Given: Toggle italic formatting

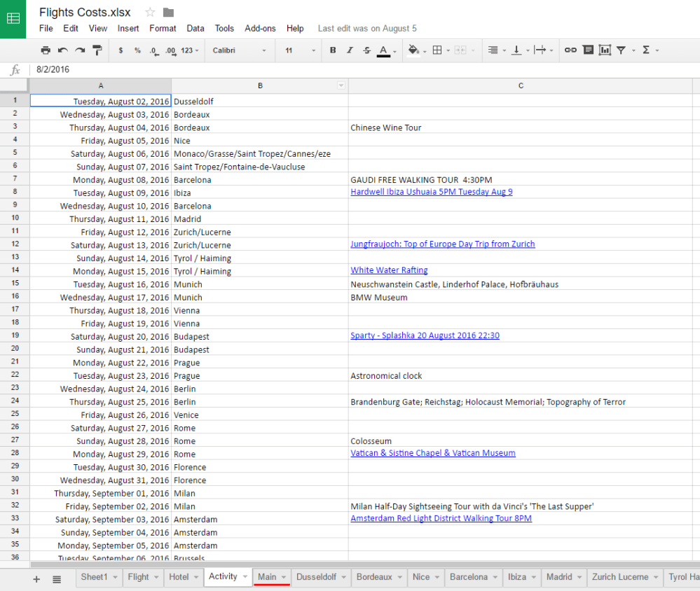Looking at the screenshot, I should [x=350, y=50].
